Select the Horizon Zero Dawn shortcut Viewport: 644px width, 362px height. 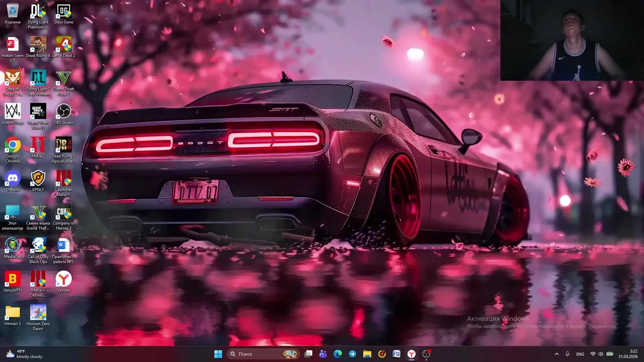(38, 318)
